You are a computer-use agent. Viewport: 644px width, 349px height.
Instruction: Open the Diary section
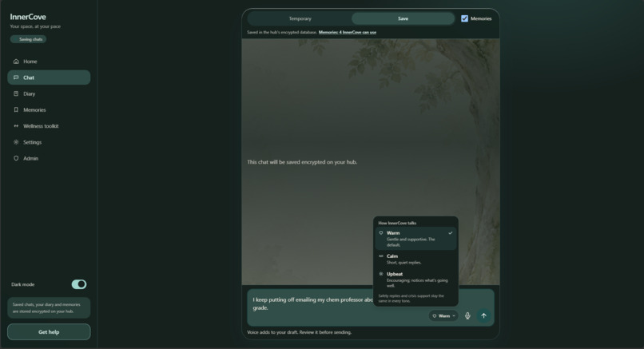click(x=49, y=93)
